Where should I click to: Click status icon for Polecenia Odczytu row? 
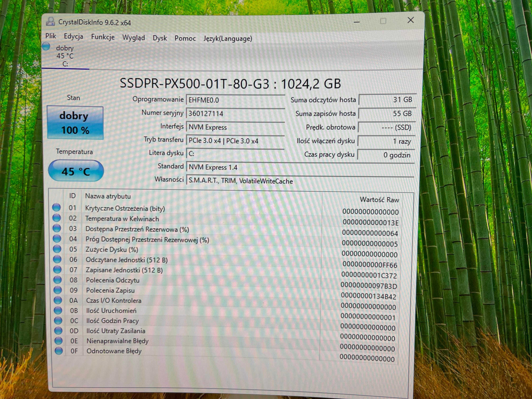point(58,280)
